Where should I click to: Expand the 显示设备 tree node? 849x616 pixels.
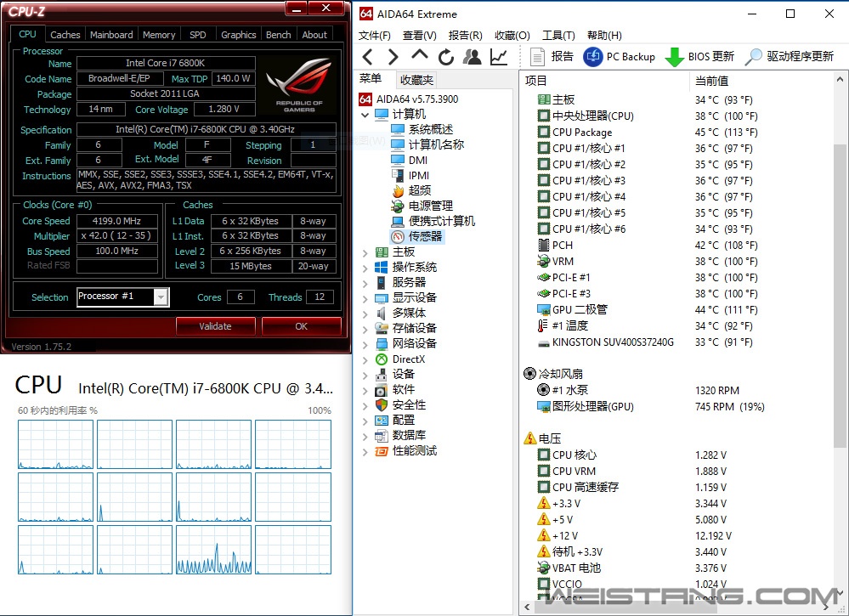click(365, 299)
